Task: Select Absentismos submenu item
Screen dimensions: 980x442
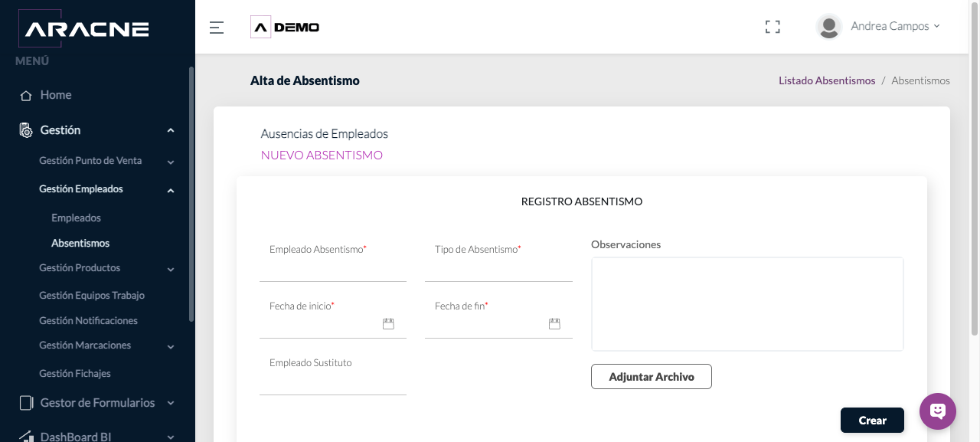Action: [x=80, y=243]
